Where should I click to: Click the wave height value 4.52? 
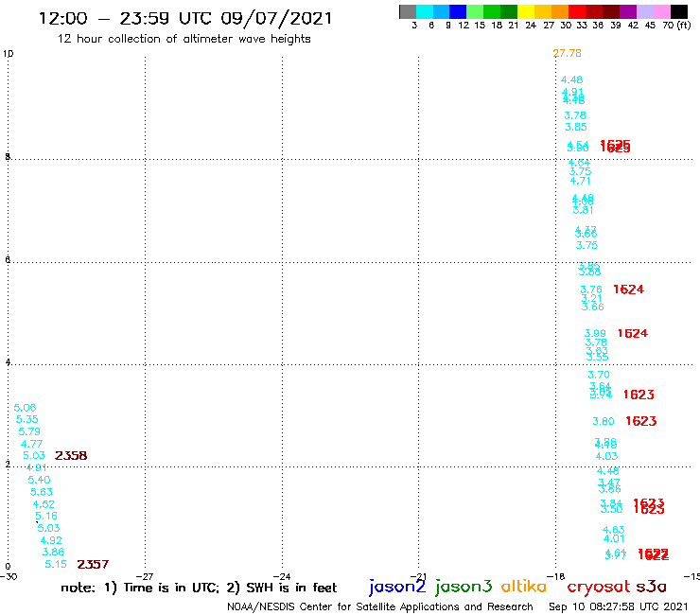coord(44,504)
